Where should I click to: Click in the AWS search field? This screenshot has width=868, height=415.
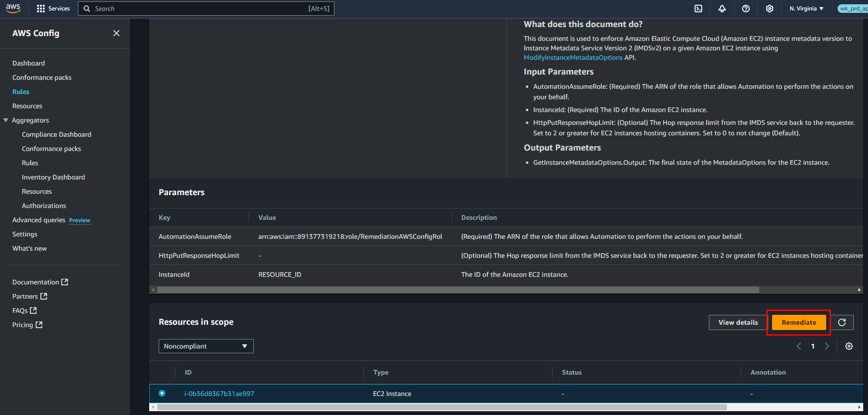pyautogui.click(x=200, y=9)
